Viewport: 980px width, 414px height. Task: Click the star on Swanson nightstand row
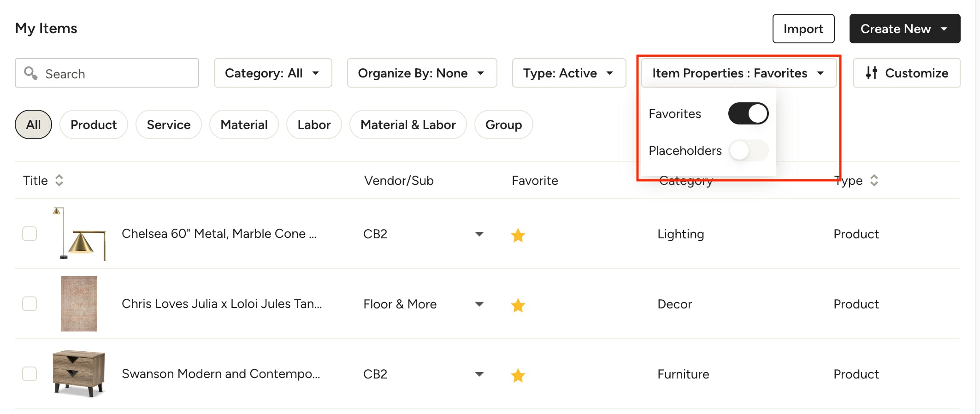point(518,375)
